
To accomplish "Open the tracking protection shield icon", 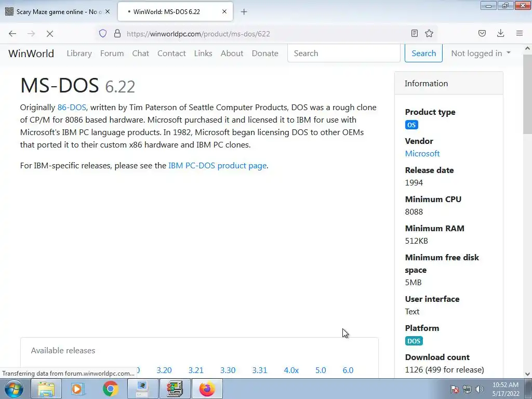I will tap(103, 33).
